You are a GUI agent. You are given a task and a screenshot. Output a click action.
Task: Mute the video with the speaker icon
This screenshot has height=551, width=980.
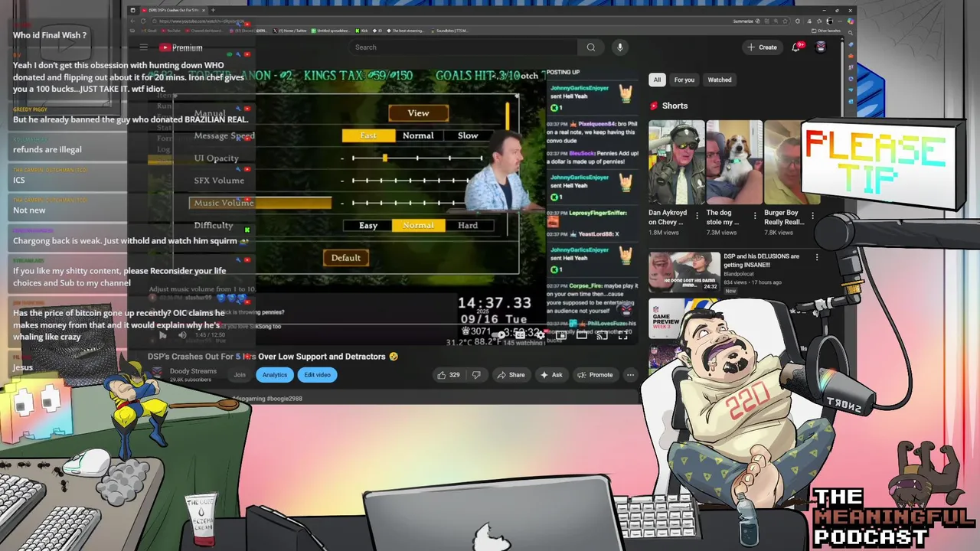pos(182,335)
